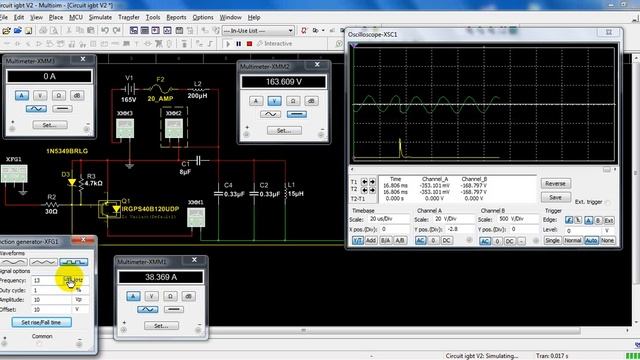Move cursor T1 right arrow
Viewport: 640px width, 360px height.
pos(372,182)
